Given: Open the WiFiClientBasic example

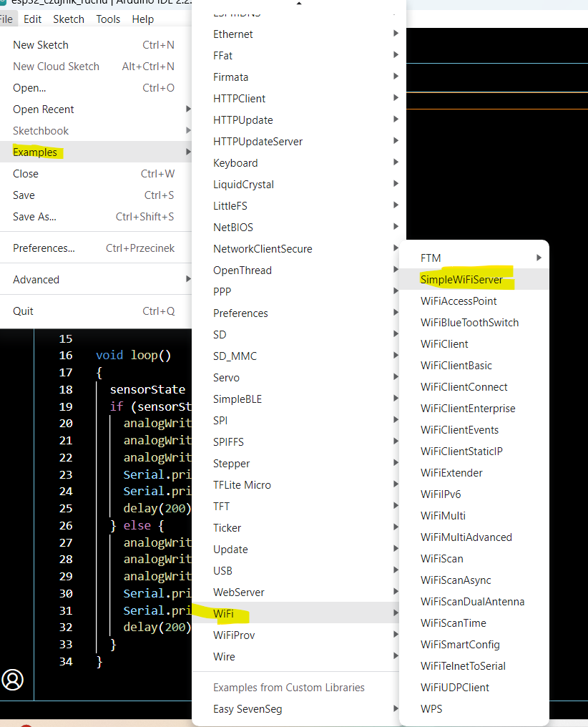Looking at the screenshot, I should (474, 366).
